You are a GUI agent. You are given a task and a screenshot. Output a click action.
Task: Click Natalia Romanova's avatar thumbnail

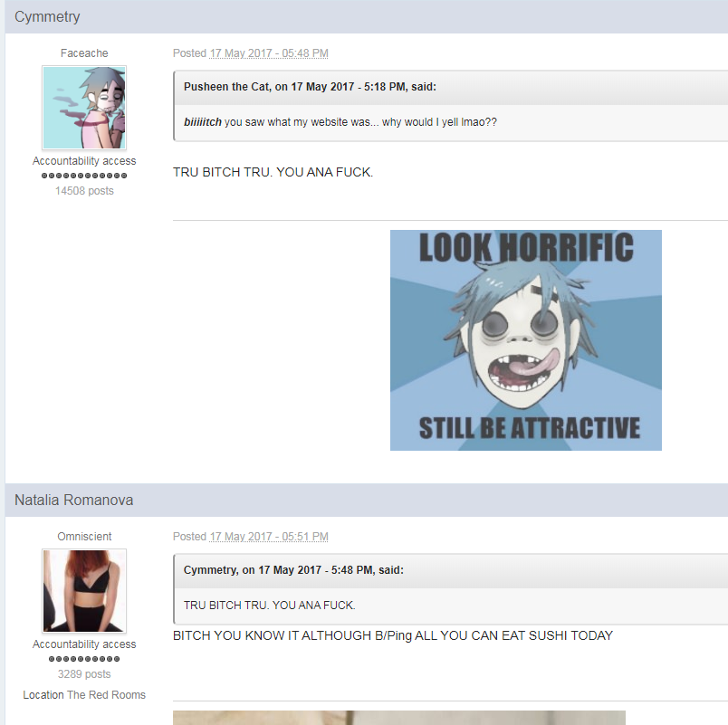[84, 591]
